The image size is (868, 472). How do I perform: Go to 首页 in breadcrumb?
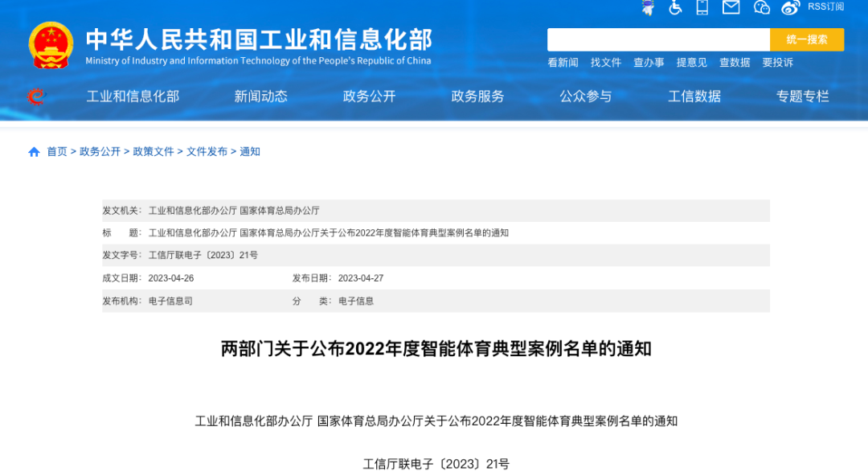click(56, 152)
